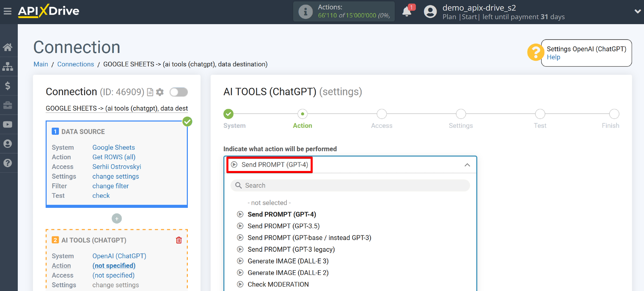This screenshot has height=291, width=644.
Task: Open the hamburger menu in the header
Action: point(7,11)
